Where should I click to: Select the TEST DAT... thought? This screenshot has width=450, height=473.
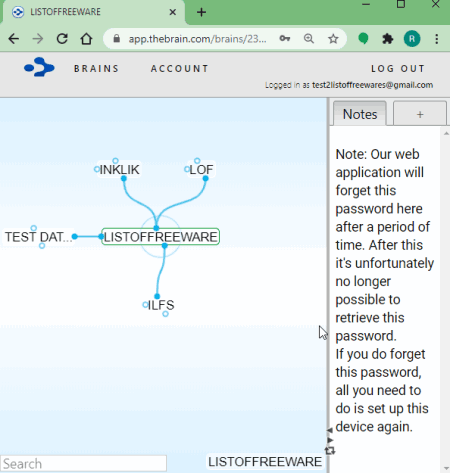(38, 237)
